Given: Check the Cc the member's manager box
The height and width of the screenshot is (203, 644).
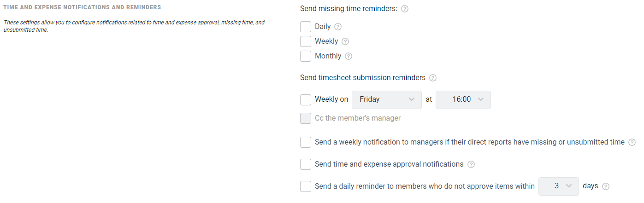Looking at the screenshot, I should point(306,118).
